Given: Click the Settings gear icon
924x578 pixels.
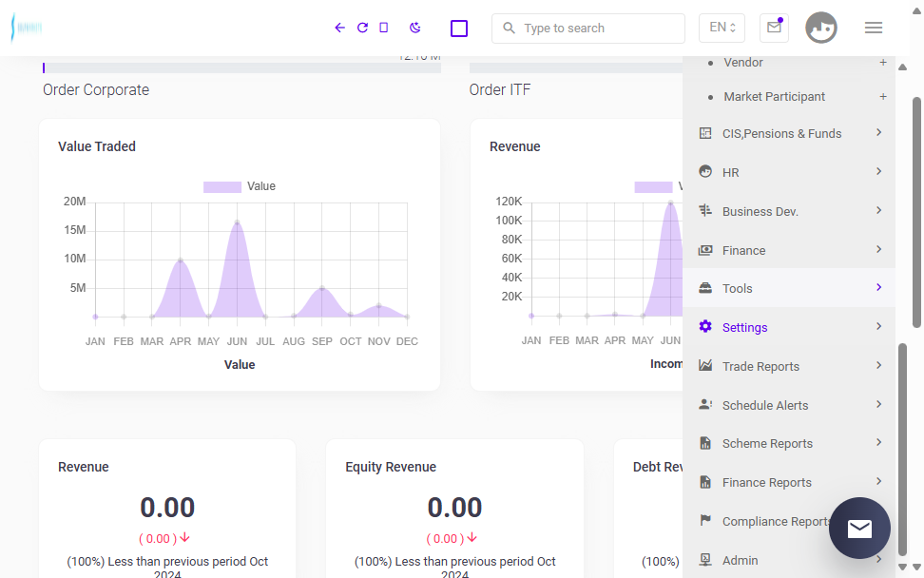Looking at the screenshot, I should tap(704, 326).
